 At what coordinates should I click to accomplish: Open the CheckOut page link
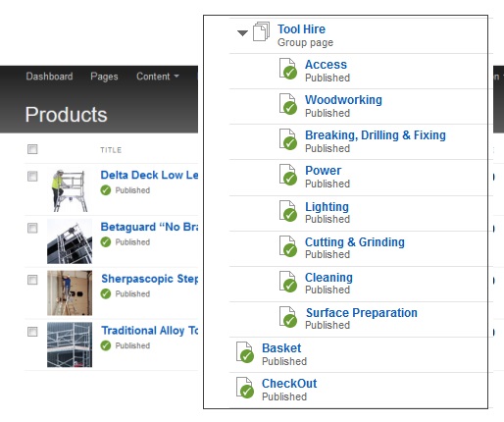(x=289, y=384)
